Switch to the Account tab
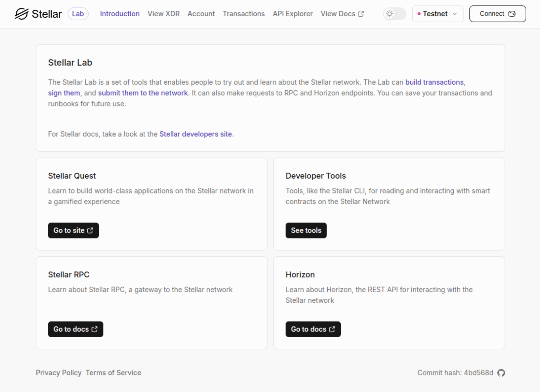This screenshot has width=540, height=392. 201,14
